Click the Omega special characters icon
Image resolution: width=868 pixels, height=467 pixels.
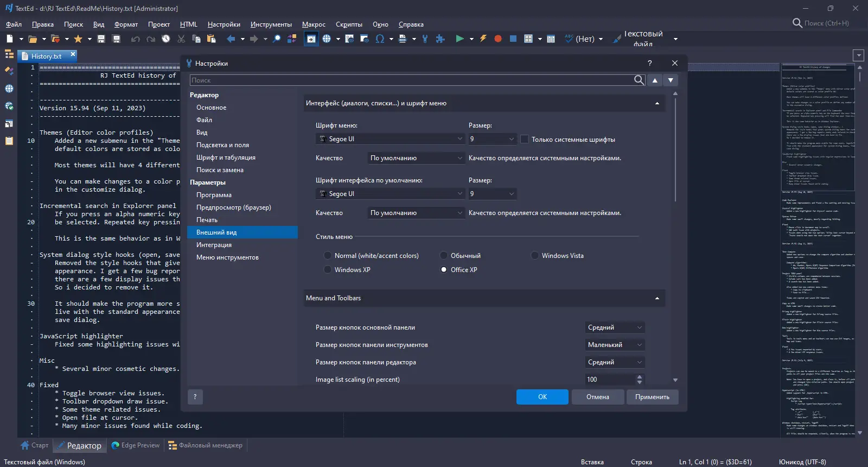point(380,39)
